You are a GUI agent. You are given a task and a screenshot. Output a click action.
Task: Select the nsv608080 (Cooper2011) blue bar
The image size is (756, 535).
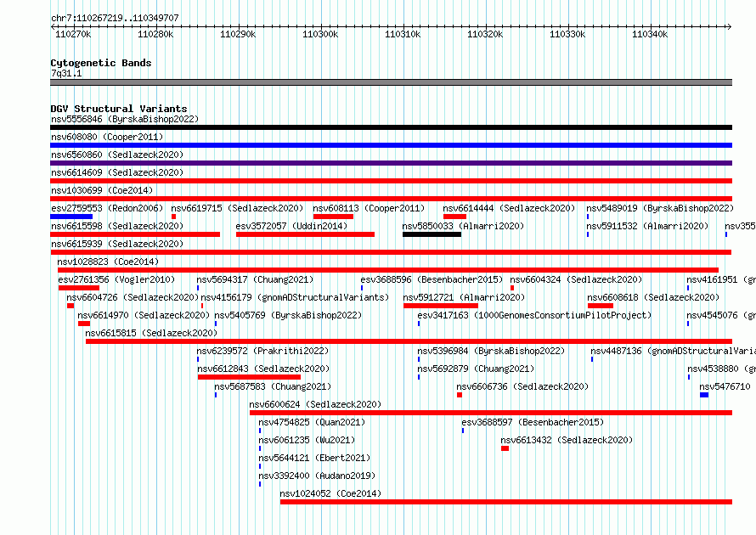click(391, 145)
